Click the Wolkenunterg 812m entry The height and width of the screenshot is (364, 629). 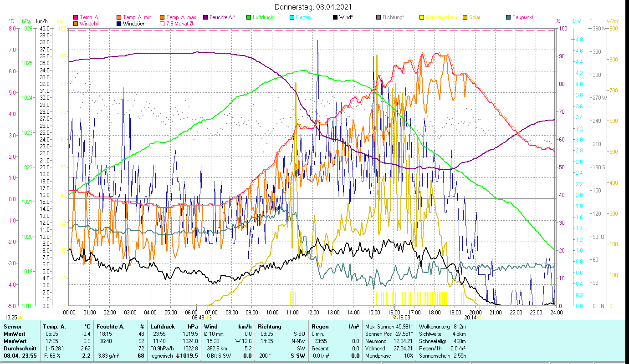[442, 327]
